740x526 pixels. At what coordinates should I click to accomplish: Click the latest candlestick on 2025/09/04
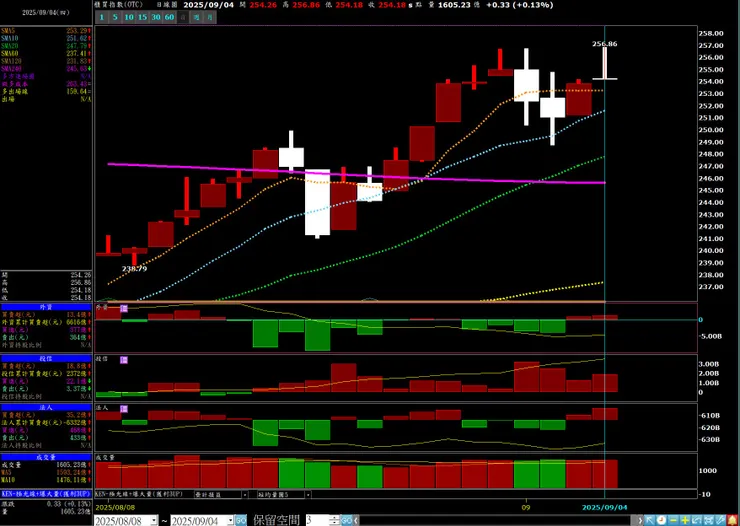tap(605, 63)
